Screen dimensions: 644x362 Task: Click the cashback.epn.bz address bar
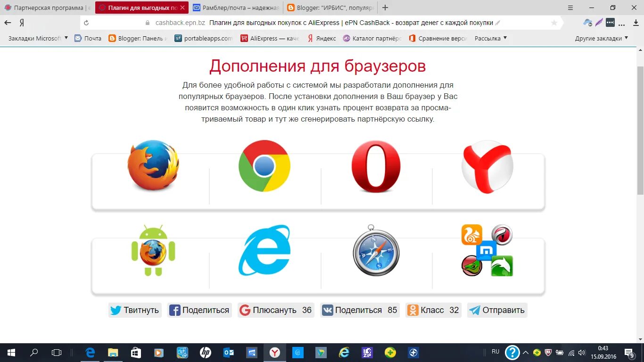point(321,23)
